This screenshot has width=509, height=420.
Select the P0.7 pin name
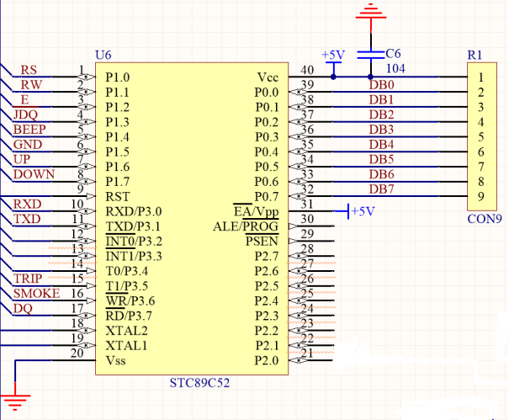pyautogui.click(x=267, y=197)
